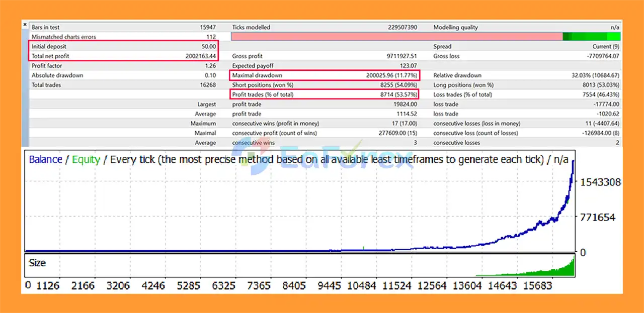Select the Initial deposit value 50.00
The width and height of the screenshot is (644, 313).
tap(208, 46)
